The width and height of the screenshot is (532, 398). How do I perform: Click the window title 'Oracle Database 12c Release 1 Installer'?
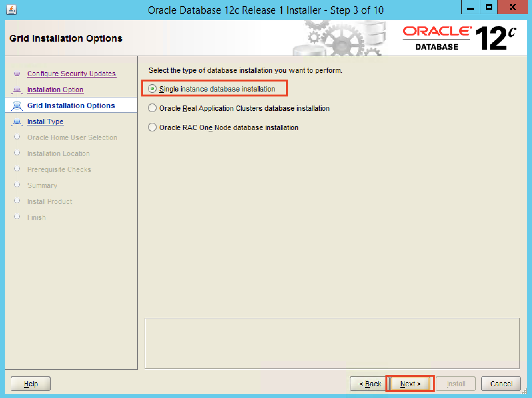[266, 10]
